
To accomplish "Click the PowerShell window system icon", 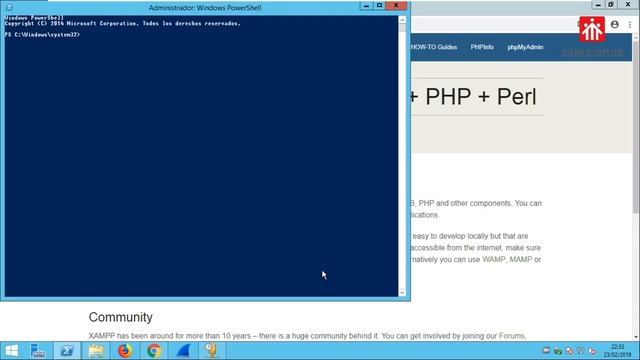I will point(9,7).
